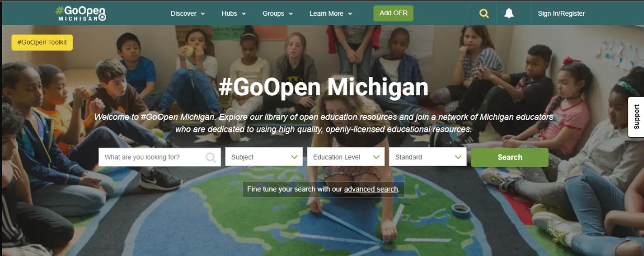Click the Discover menu chevron arrow
The height and width of the screenshot is (256, 644).
(x=203, y=14)
